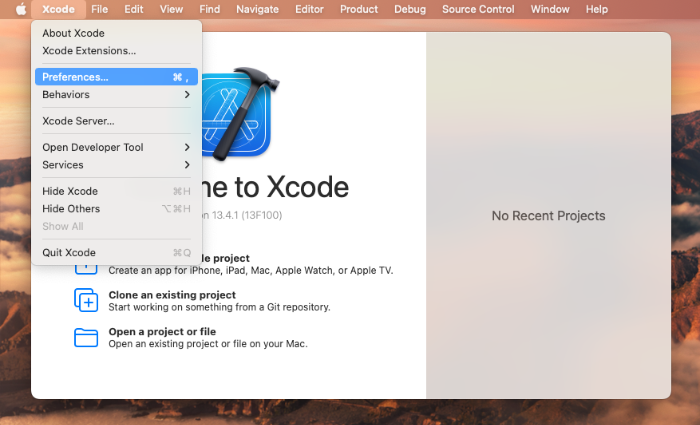
Task: Choose Quit Xcode
Action: coord(116,252)
